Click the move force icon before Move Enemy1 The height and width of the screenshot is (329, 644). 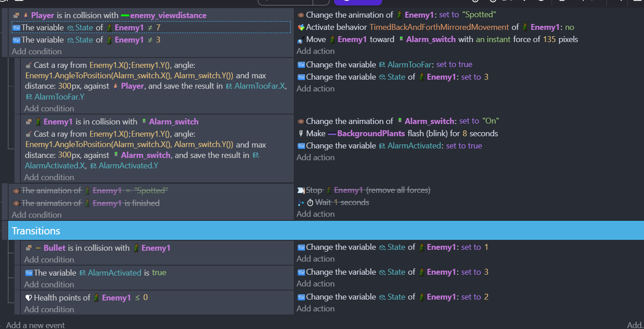coord(301,40)
